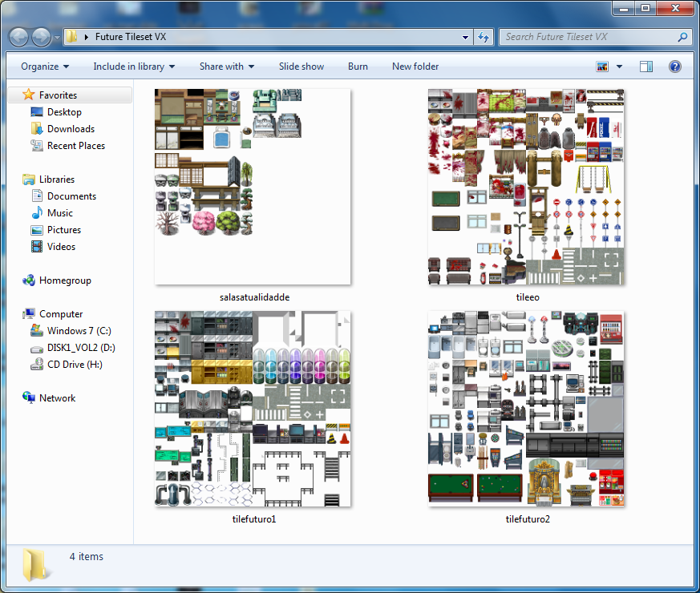Screen dimensions: 700x593
Task: Select Homegroup in navigation pane
Action: click(65, 280)
